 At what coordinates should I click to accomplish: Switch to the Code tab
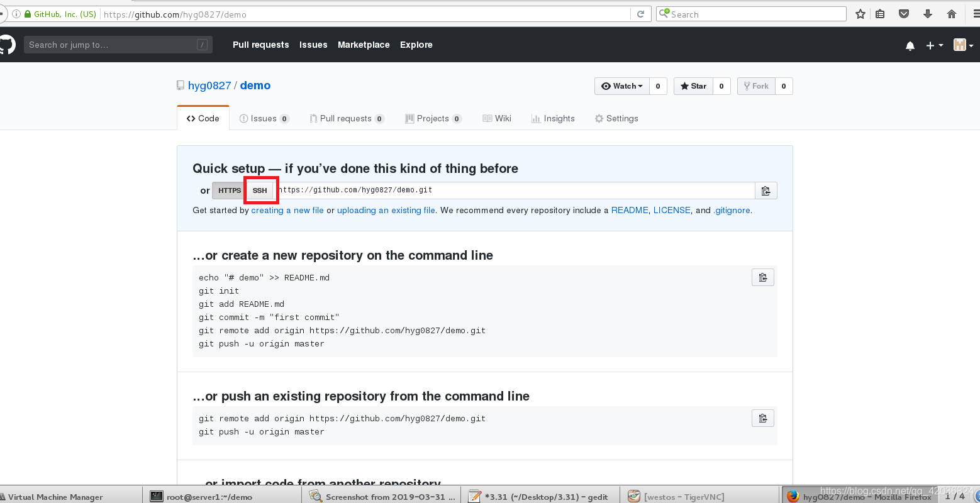pyautogui.click(x=203, y=118)
